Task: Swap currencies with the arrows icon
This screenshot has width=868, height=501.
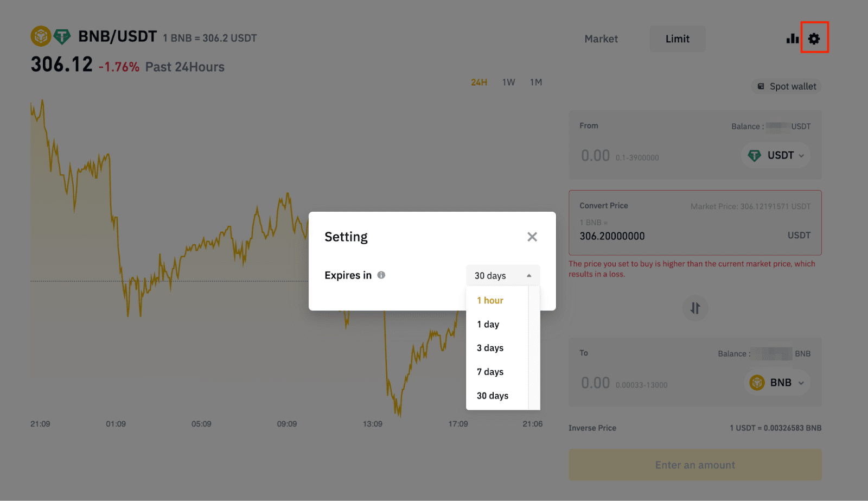Action: pos(695,308)
